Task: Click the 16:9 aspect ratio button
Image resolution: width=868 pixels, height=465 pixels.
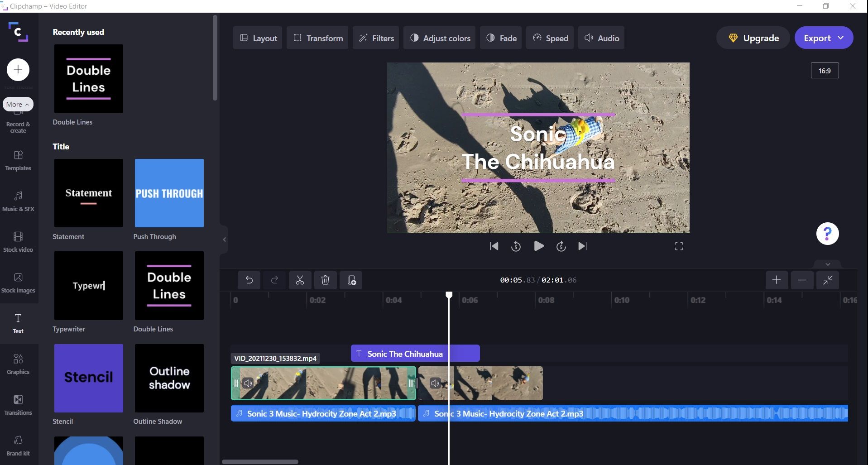Action: tap(825, 70)
